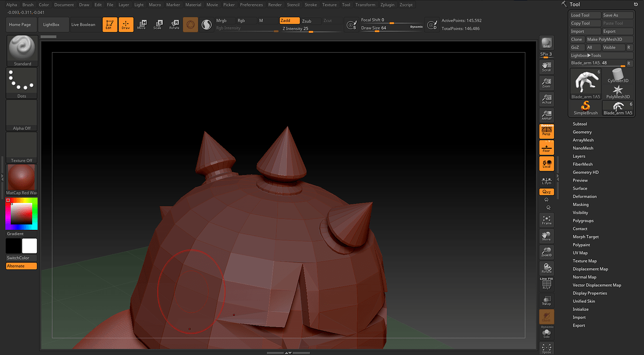Screen dimensions: 644x355
Task: Select the Scale gizmo mode
Action: [158, 24]
